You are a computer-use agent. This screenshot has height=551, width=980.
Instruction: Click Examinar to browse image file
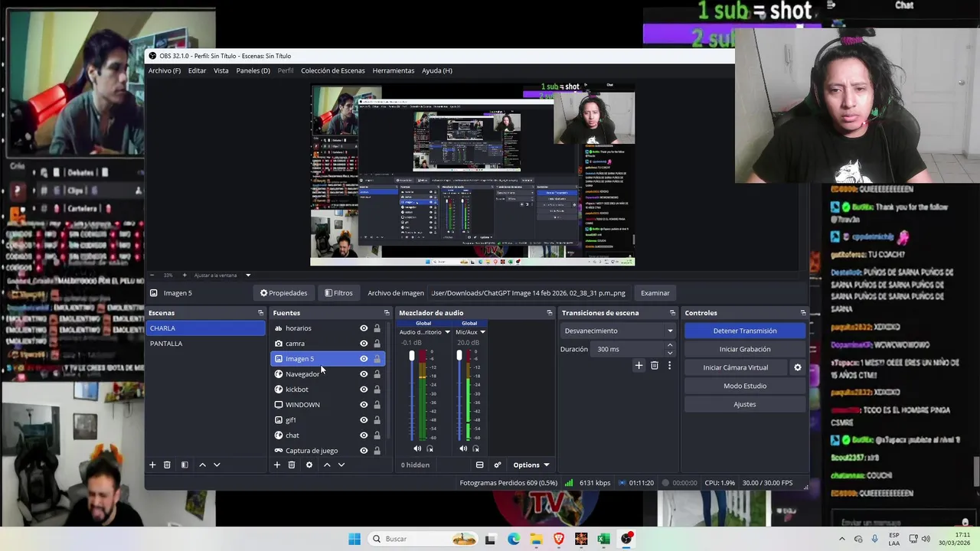tap(655, 293)
